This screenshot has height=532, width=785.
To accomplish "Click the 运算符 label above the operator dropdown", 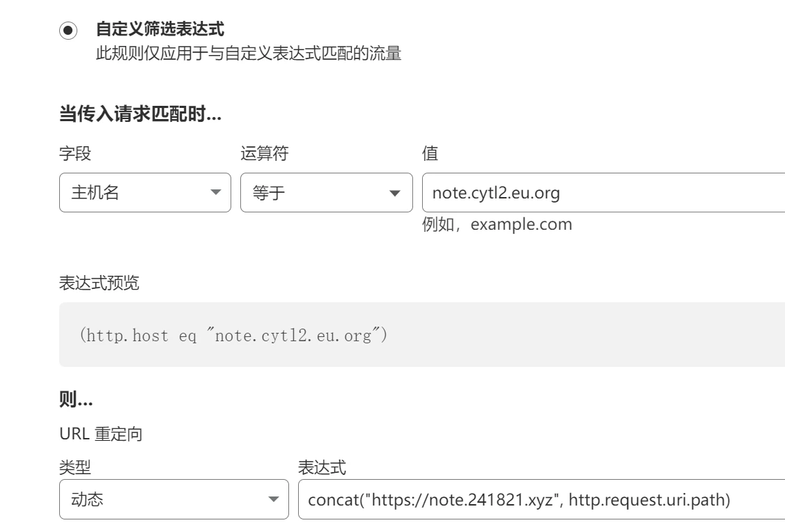I will coord(264,154).
